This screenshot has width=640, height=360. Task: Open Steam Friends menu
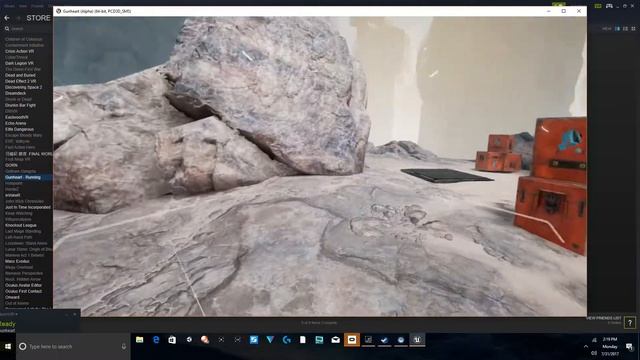[37, 6]
